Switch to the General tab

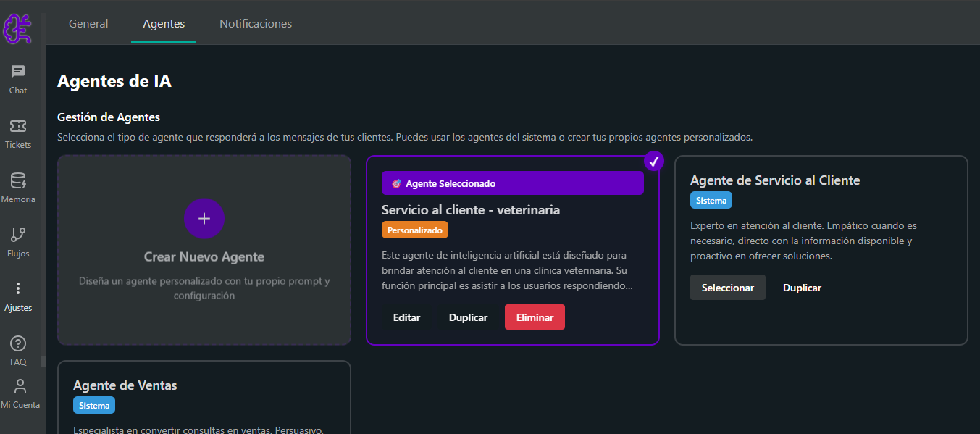(x=88, y=24)
